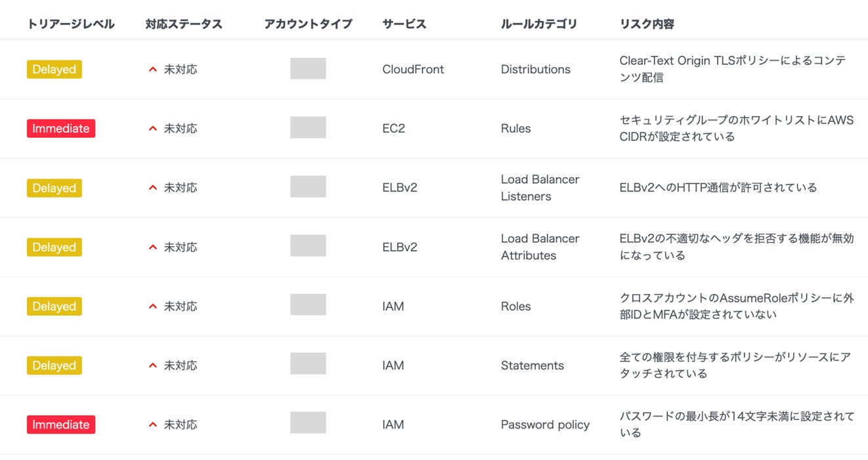Expand status of Load Balancer Attributes row
The height and width of the screenshot is (460, 868).
[x=153, y=247]
